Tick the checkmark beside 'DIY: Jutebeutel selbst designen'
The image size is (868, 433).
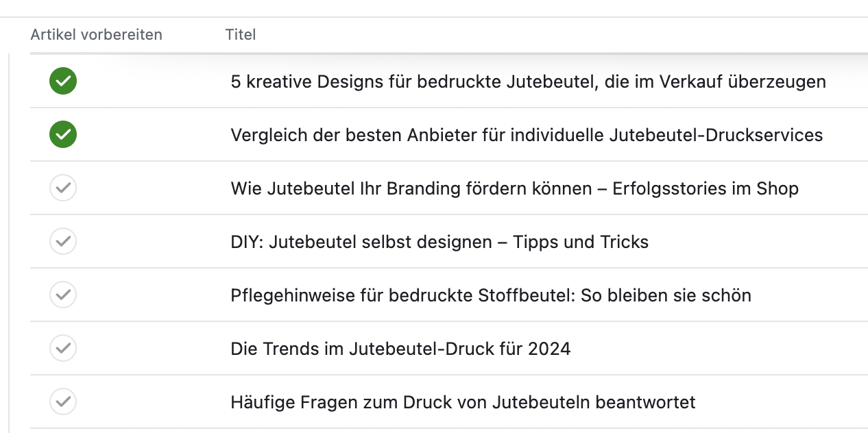(x=63, y=241)
